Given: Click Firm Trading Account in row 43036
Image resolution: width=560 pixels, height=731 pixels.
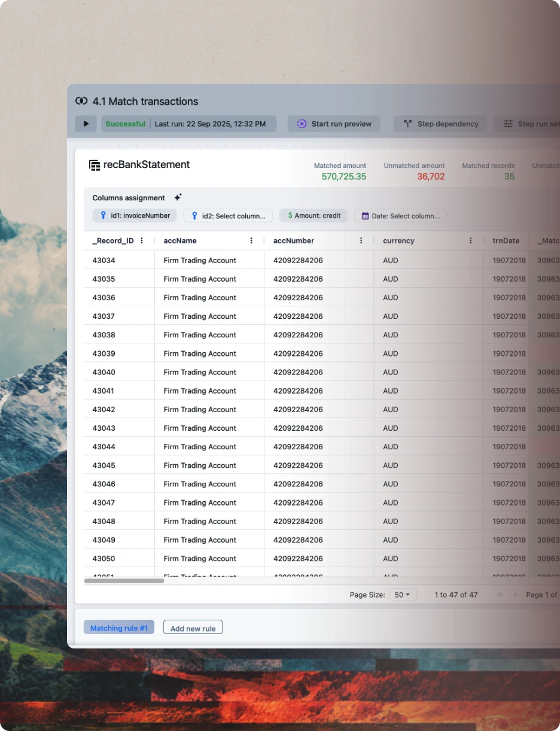Looking at the screenshot, I should [x=200, y=298].
